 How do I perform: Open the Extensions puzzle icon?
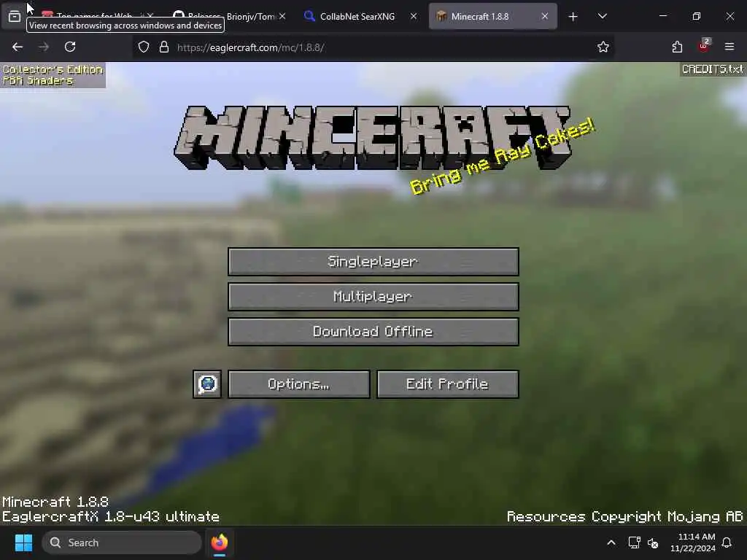coord(677,47)
